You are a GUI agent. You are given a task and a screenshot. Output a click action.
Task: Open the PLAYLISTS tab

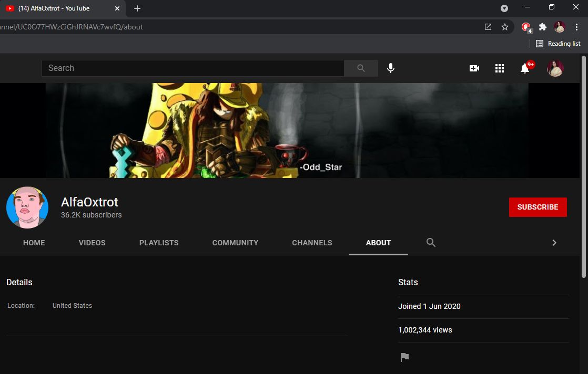pyautogui.click(x=159, y=243)
